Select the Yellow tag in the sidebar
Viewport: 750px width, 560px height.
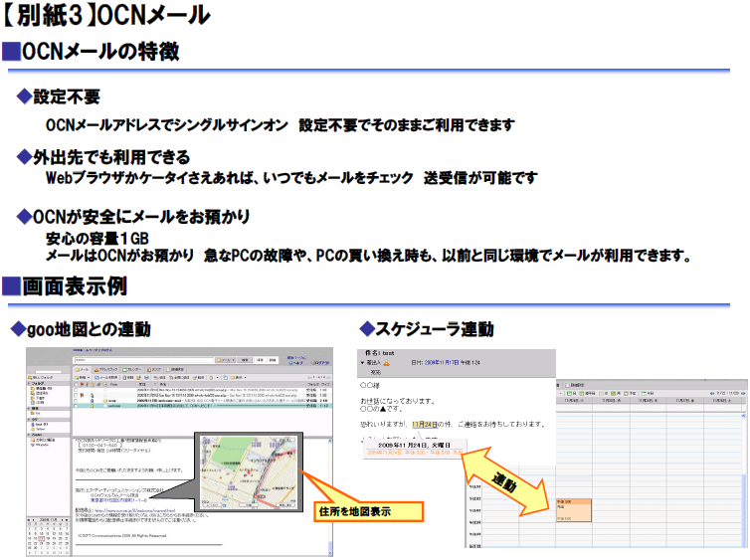pos(38,429)
